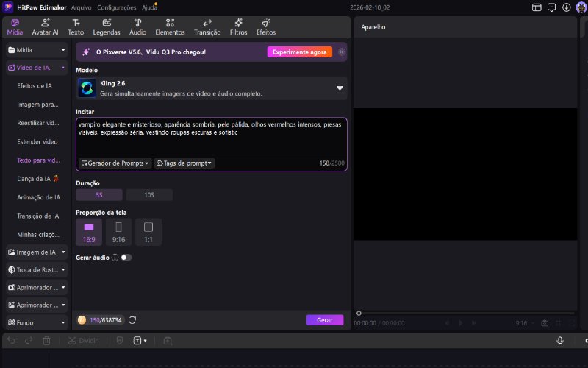Image resolution: width=588 pixels, height=368 pixels.
Task: Open the Mídia tab in top toolbar
Action: click(15, 27)
